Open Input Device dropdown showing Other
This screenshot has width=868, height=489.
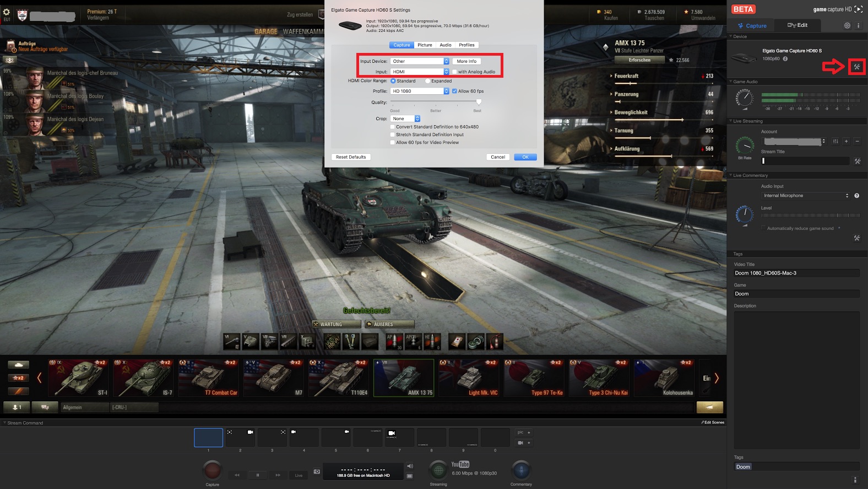420,61
